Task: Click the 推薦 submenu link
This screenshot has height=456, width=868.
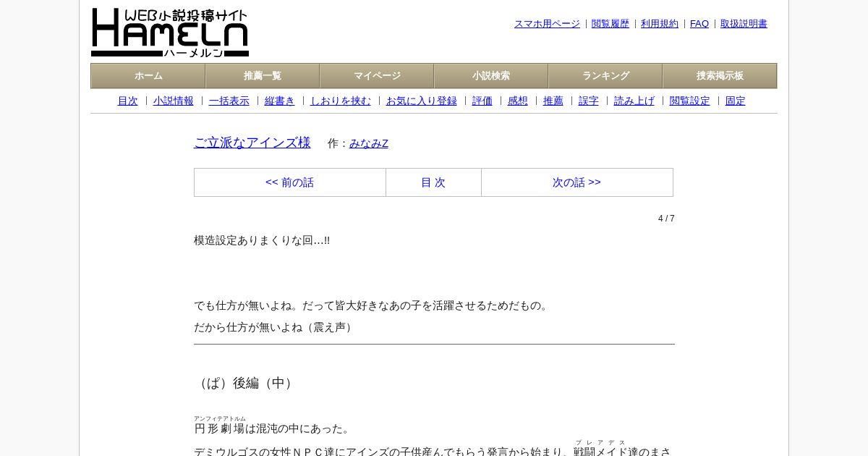Action: [x=553, y=101]
